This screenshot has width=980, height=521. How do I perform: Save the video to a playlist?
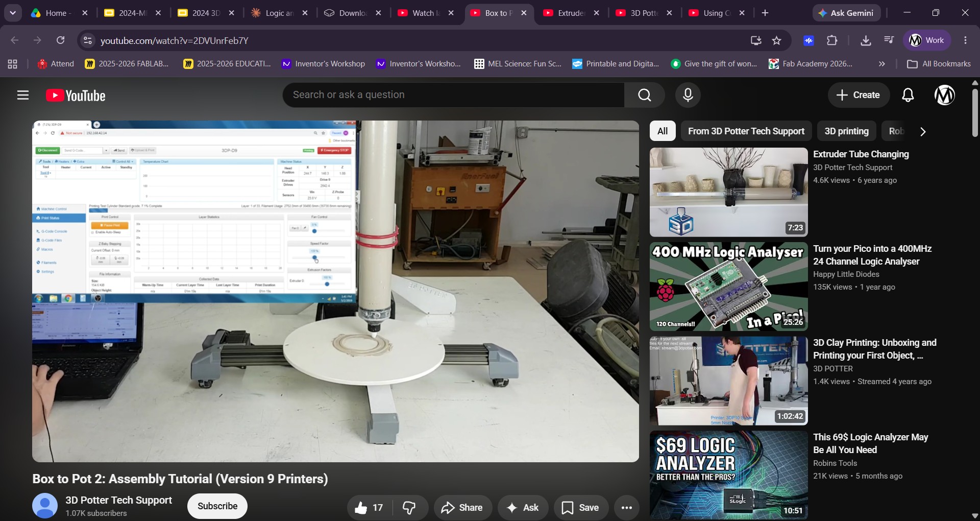pyautogui.click(x=581, y=508)
